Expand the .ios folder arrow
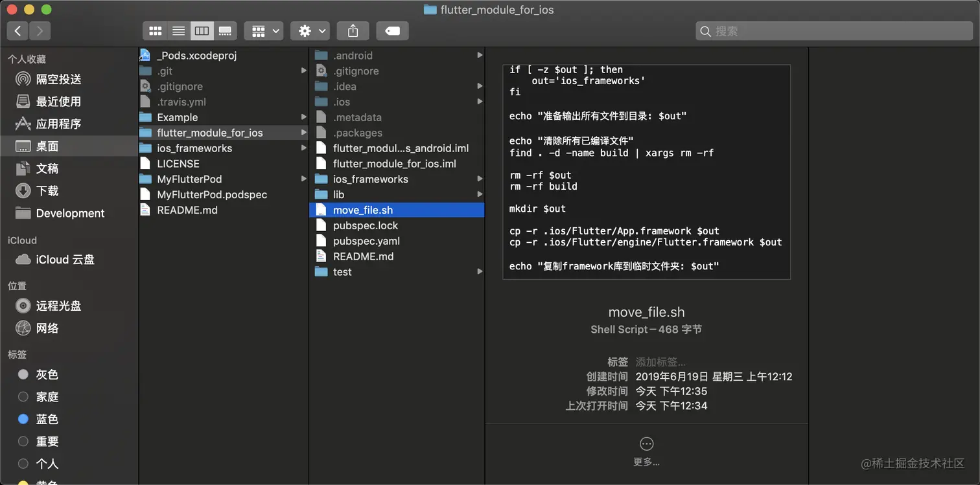The image size is (980, 485). (x=480, y=102)
